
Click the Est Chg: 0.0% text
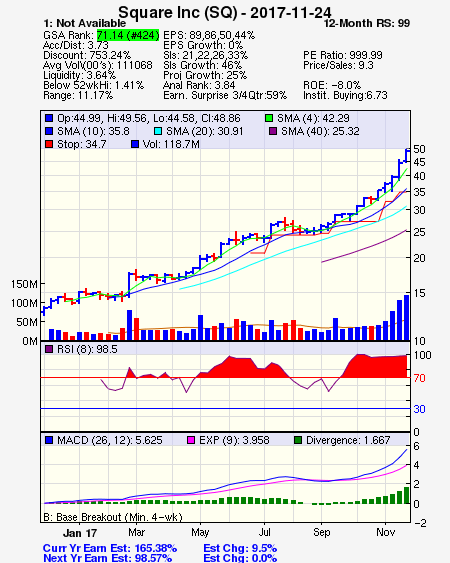[240, 558]
